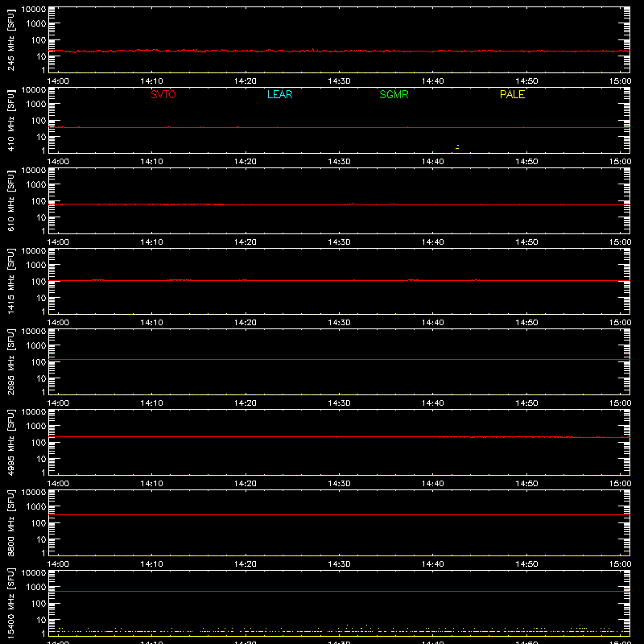Click the yellow PALE legend label
The image size is (644, 644).
(512, 94)
